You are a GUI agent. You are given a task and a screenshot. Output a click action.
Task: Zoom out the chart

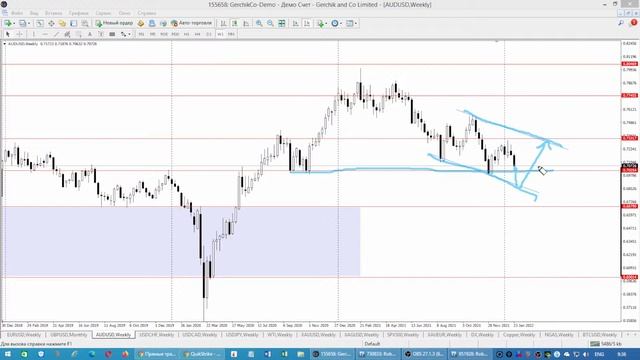(270, 23)
